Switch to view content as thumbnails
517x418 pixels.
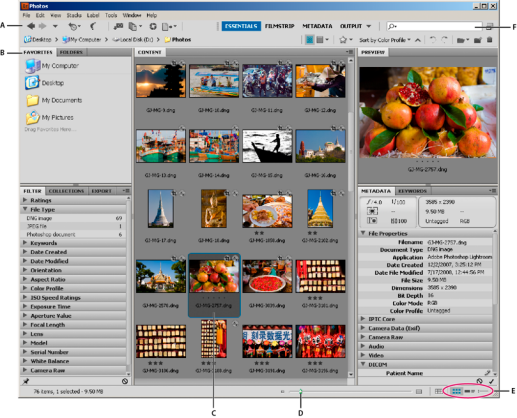456,391
